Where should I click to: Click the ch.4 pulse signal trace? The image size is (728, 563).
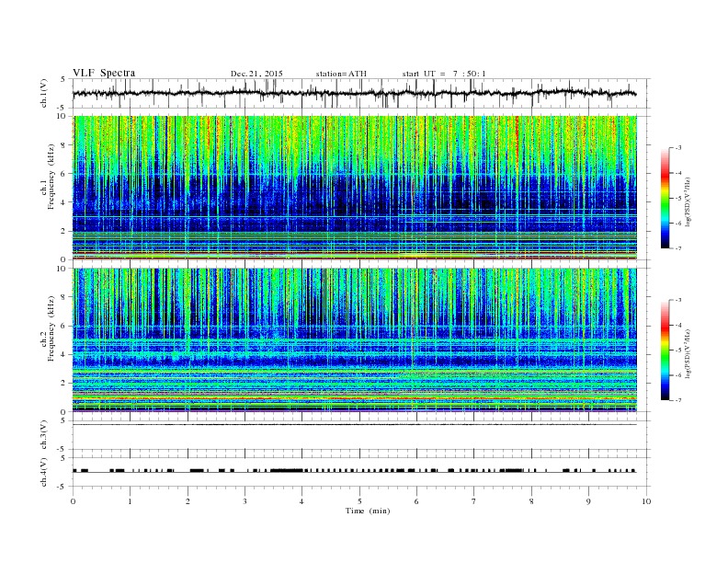tap(354, 471)
